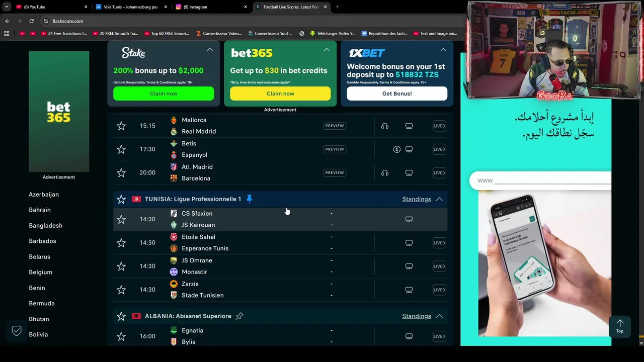Open TV icon on Mallorca vs Real Madrid row

pyautogui.click(x=409, y=126)
